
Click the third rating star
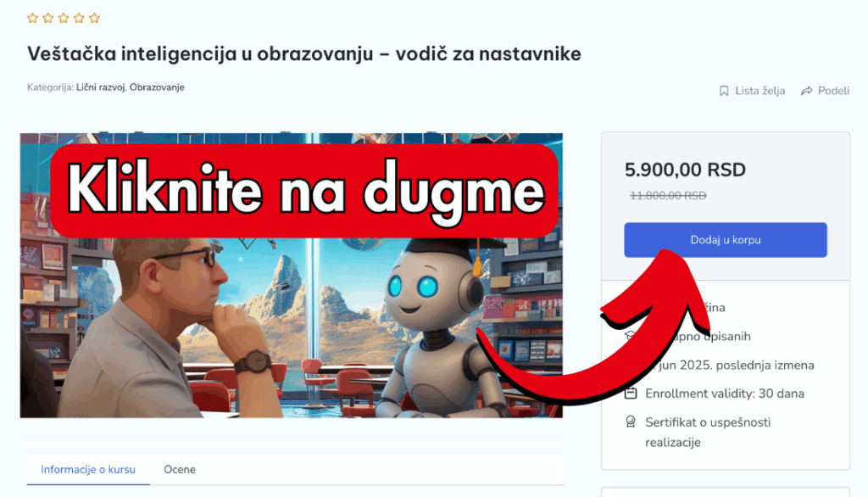(x=64, y=19)
